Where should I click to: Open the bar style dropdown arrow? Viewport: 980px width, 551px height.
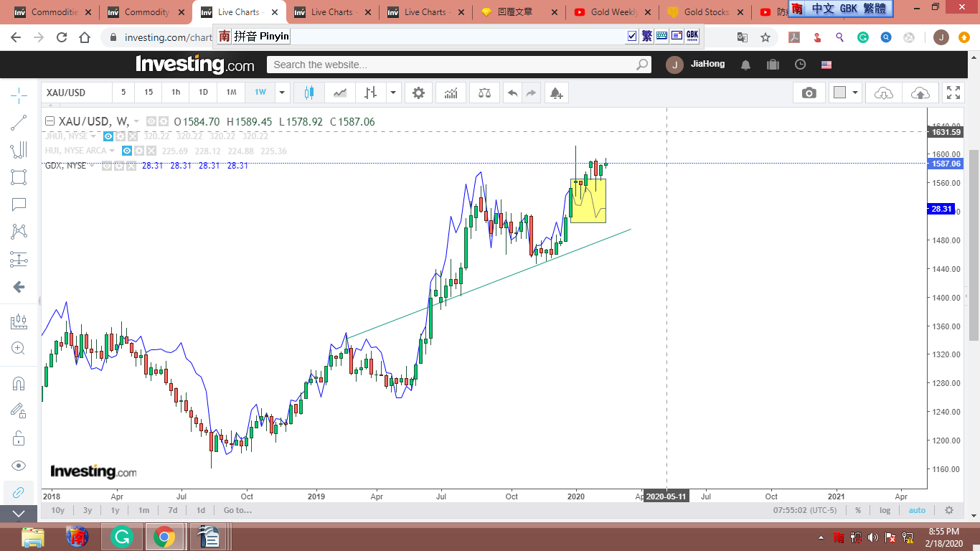click(x=392, y=93)
